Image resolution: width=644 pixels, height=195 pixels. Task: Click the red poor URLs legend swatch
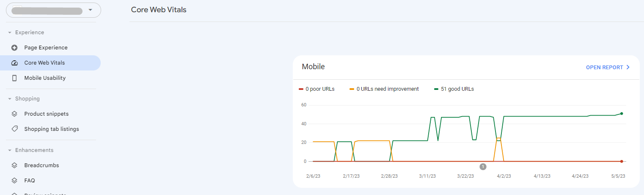coord(301,89)
